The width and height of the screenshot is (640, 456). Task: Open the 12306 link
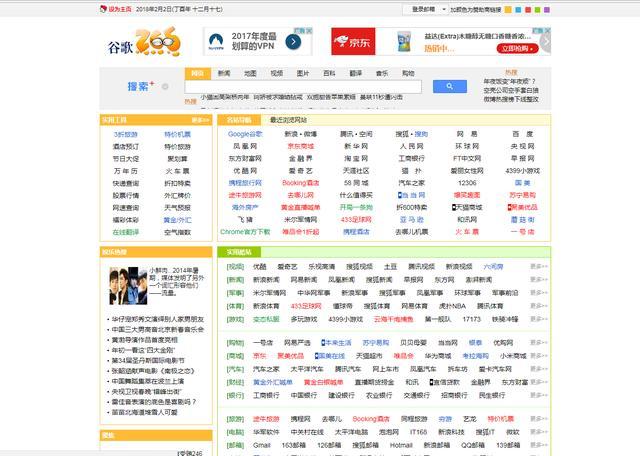click(467, 183)
